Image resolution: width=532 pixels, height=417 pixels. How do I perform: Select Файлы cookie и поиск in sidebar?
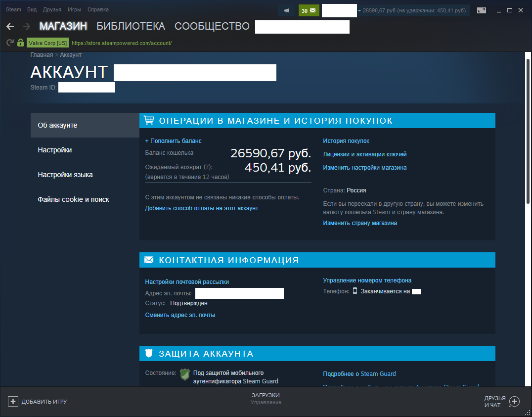coord(85,199)
